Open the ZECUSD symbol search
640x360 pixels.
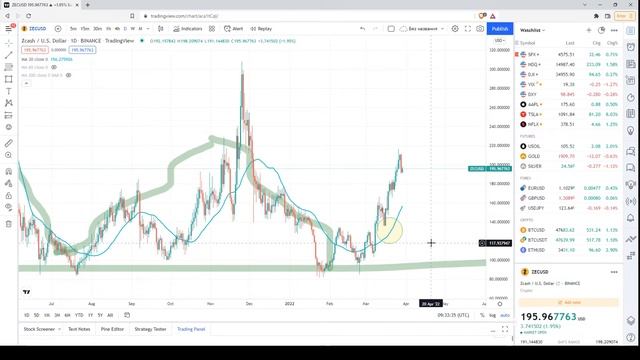tap(34, 29)
